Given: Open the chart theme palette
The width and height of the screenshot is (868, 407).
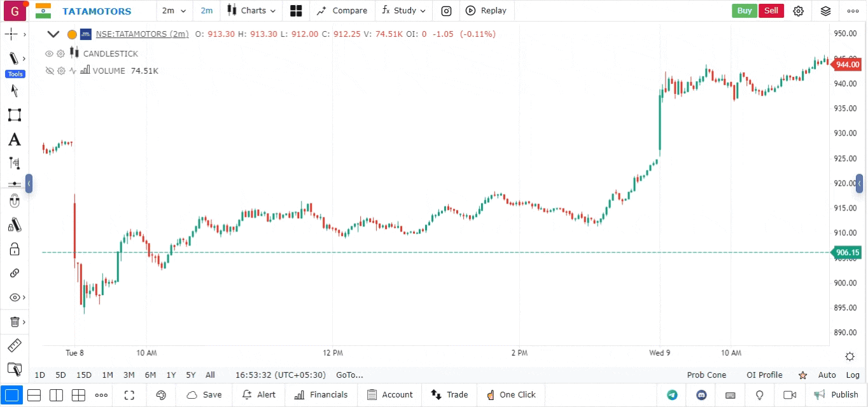Looking at the screenshot, I should [161, 395].
